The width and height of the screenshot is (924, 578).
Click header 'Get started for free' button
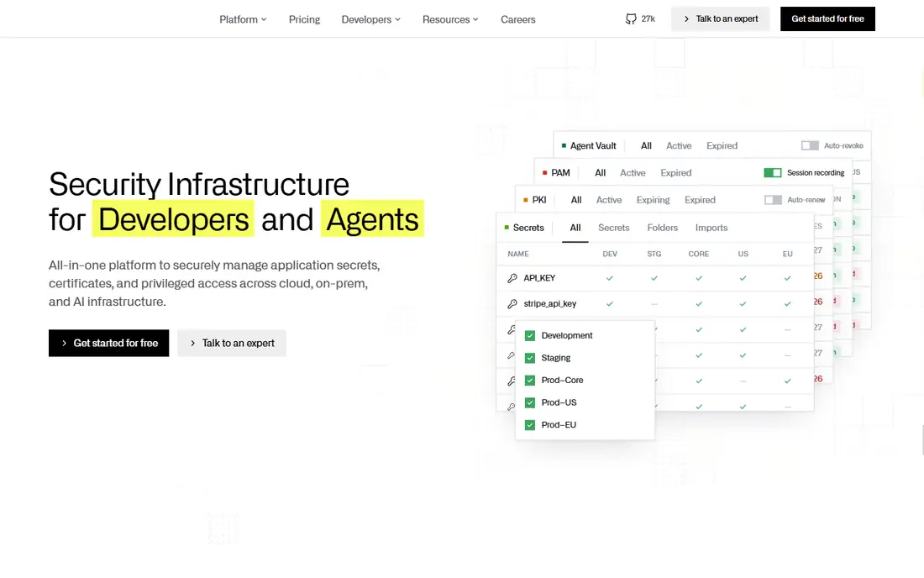click(x=827, y=18)
